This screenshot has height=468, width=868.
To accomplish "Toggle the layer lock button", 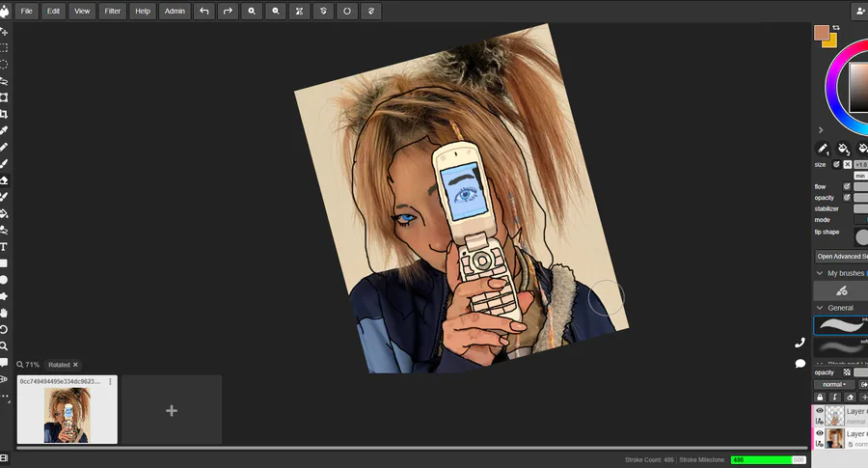I will click(820, 398).
